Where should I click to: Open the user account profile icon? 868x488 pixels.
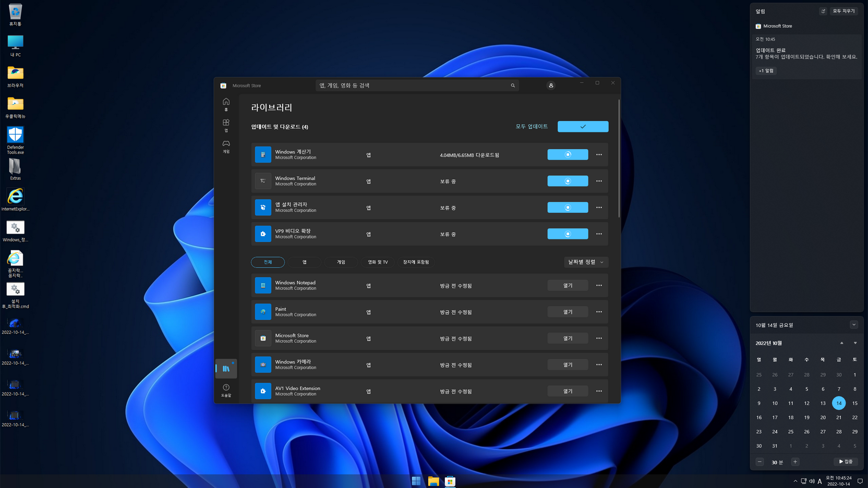[551, 86]
